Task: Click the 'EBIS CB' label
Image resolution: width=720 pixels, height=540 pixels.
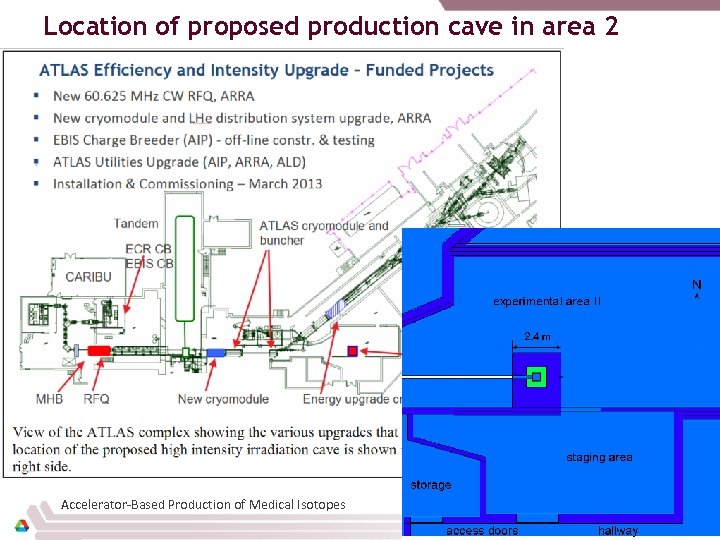Action: pos(149,264)
